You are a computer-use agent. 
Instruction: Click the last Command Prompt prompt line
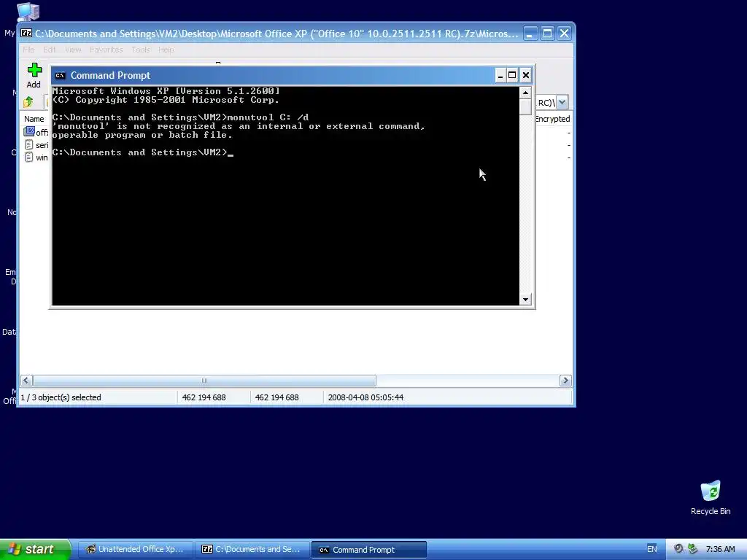[142, 152]
